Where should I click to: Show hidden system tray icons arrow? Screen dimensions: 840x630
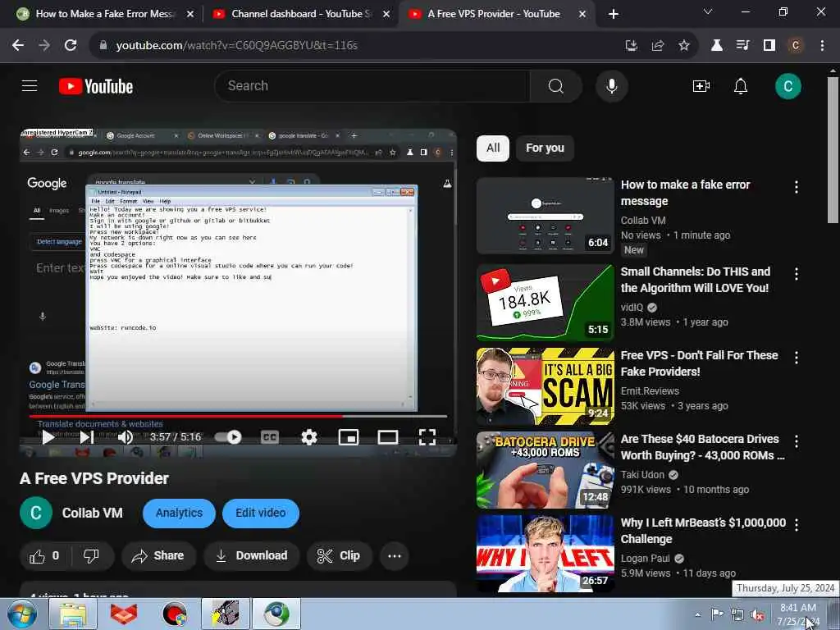coord(697,614)
